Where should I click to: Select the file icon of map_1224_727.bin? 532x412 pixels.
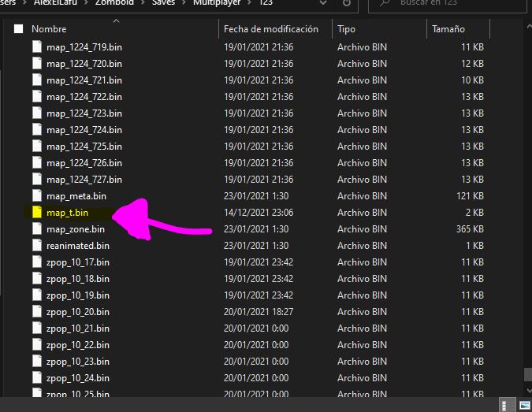pyautogui.click(x=37, y=179)
